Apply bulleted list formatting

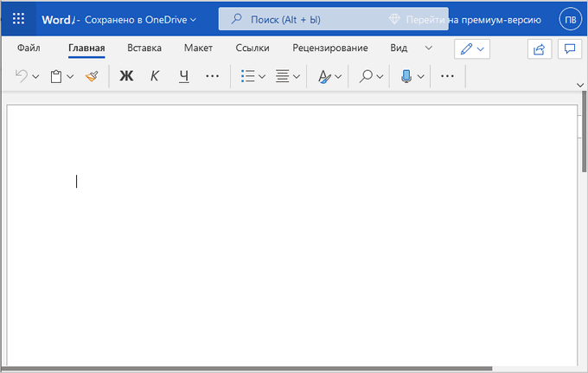248,76
